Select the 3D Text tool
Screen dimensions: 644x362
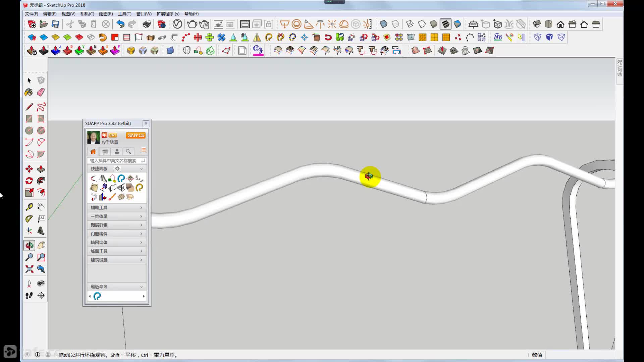(x=41, y=231)
